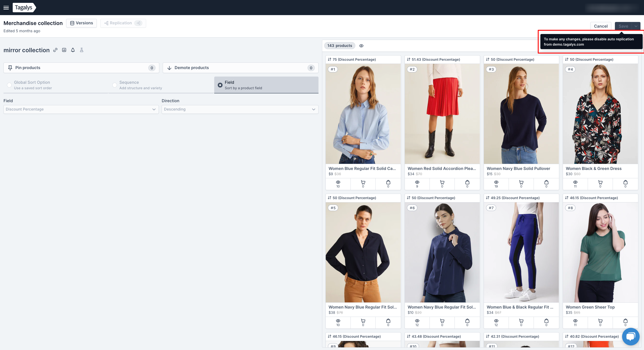Expand the Pin products panel
The width and height of the screenshot is (644, 350).
pos(81,68)
